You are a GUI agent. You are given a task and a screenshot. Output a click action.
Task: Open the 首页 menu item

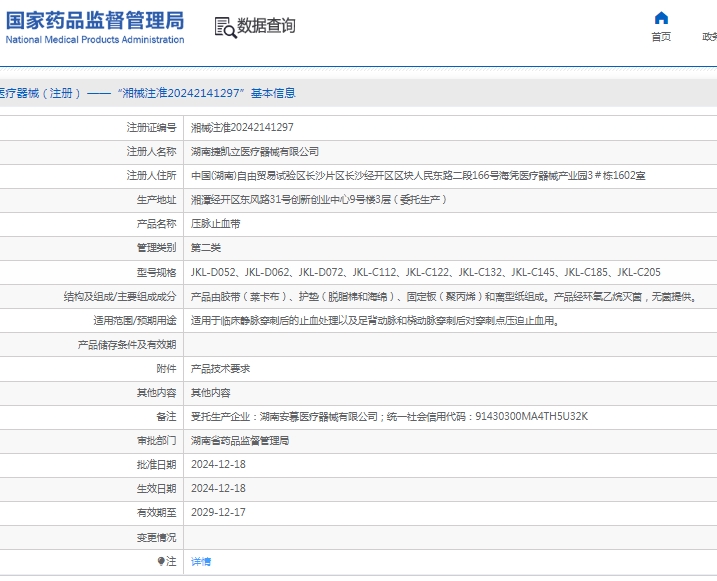pos(661,37)
